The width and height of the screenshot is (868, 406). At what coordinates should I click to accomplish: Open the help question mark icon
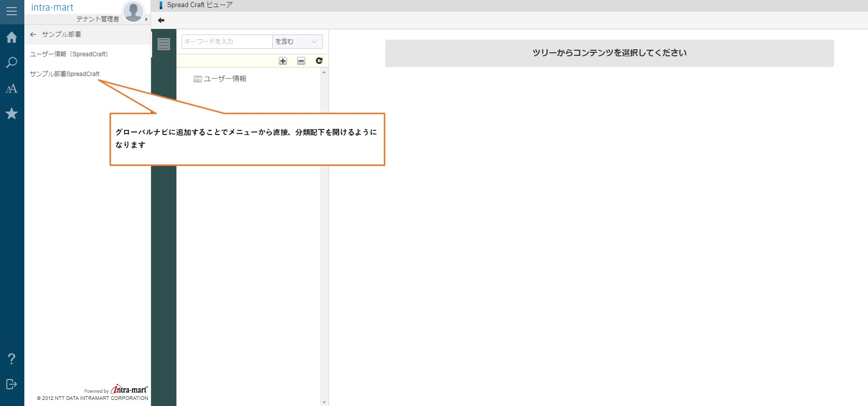tap(12, 359)
